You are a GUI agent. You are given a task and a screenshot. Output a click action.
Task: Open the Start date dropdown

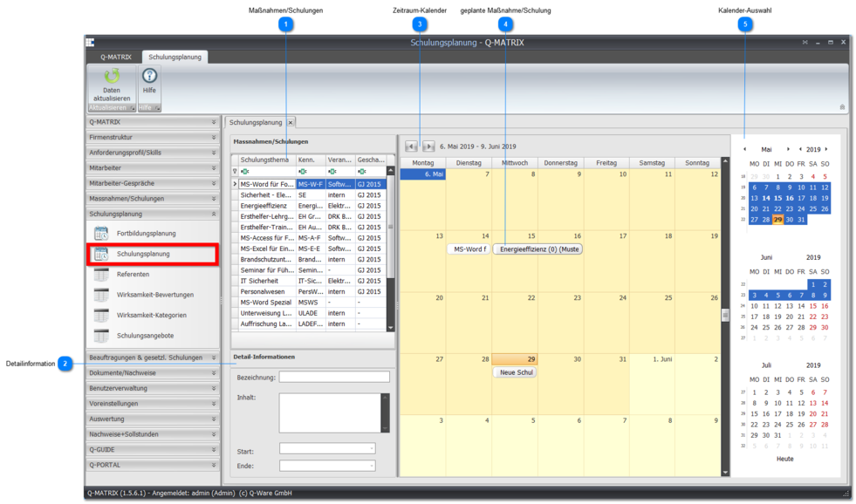[x=372, y=449]
